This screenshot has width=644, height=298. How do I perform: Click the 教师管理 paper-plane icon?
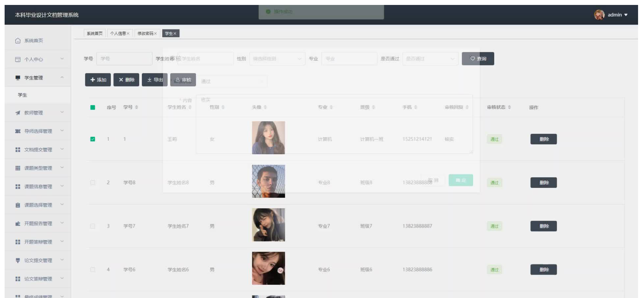pyautogui.click(x=18, y=113)
